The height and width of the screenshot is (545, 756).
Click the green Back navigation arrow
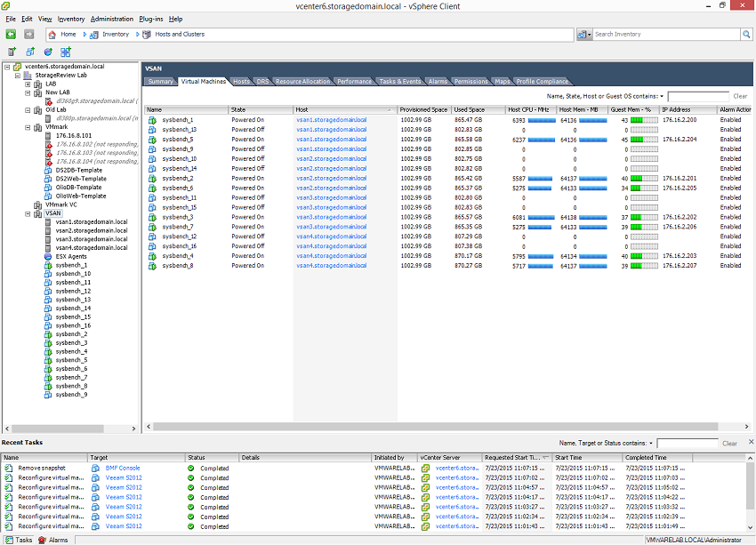(11, 34)
